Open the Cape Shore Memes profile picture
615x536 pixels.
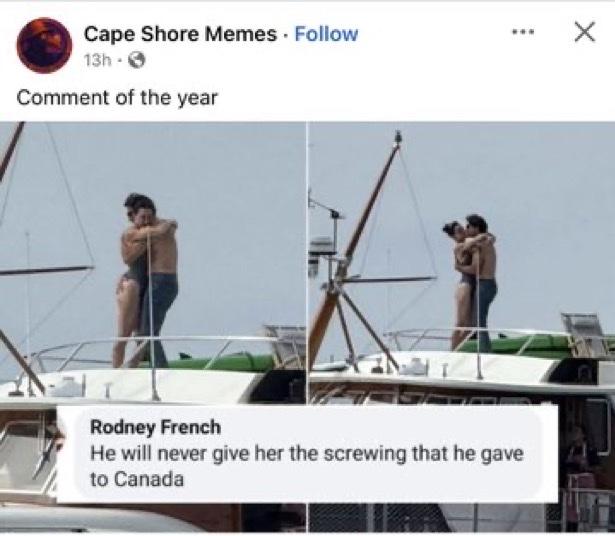click(43, 45)
